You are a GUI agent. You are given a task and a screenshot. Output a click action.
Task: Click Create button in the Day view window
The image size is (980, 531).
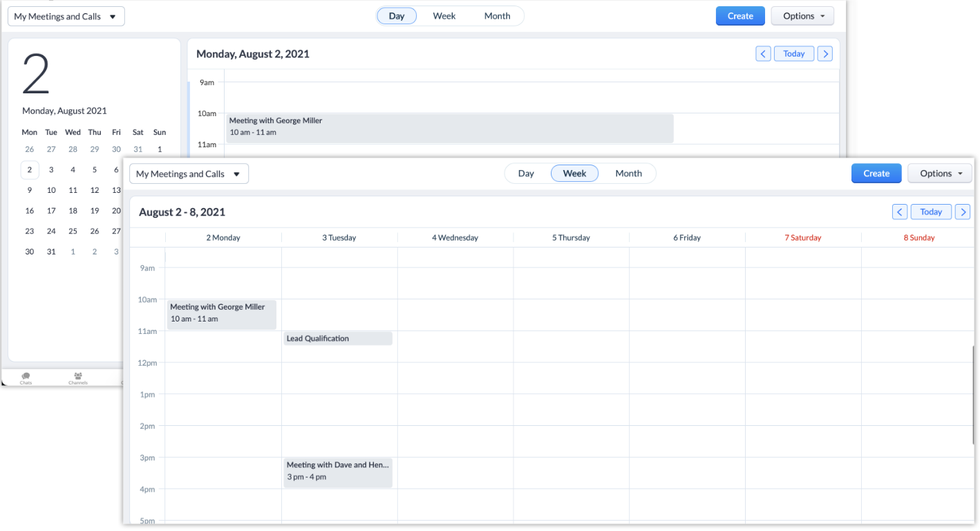740,16
